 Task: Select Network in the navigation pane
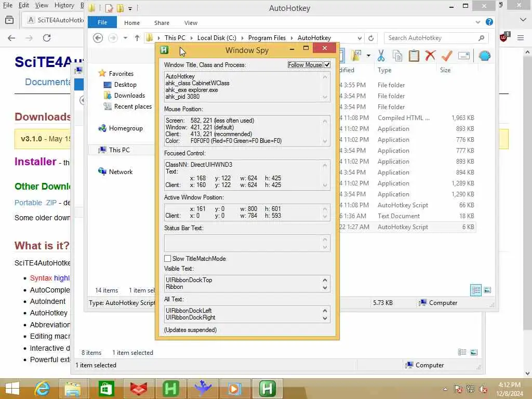121,171
